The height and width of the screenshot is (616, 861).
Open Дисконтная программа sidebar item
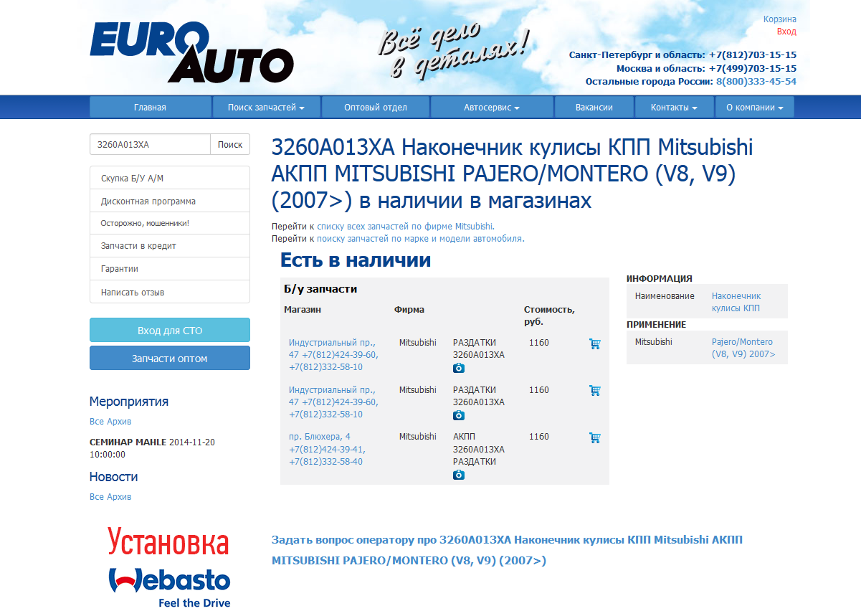[x=170, y=201]
